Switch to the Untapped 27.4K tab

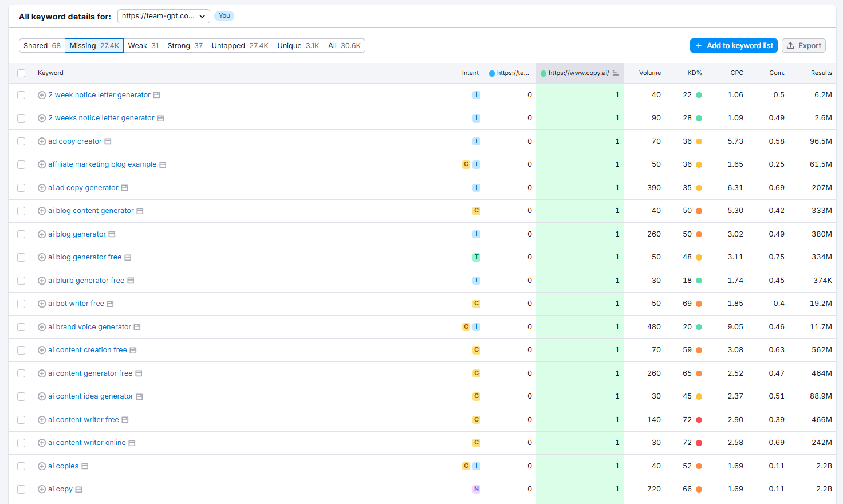pos(240,46)
